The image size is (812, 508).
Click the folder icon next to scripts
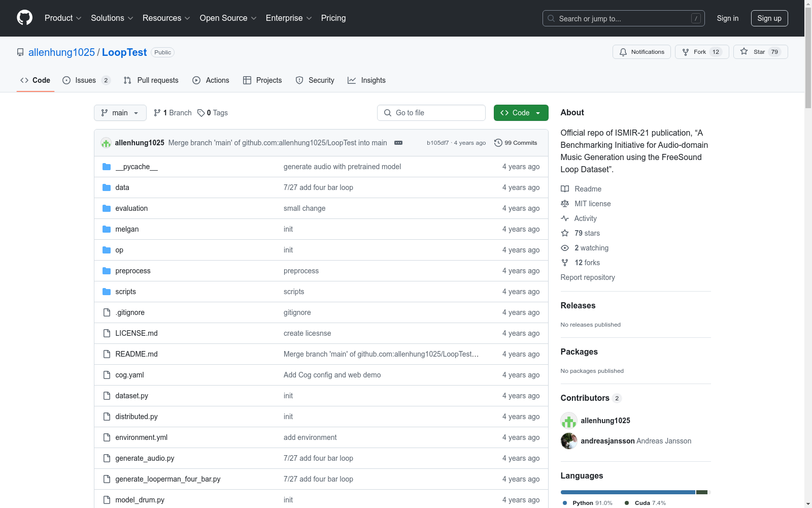(107, 292)
